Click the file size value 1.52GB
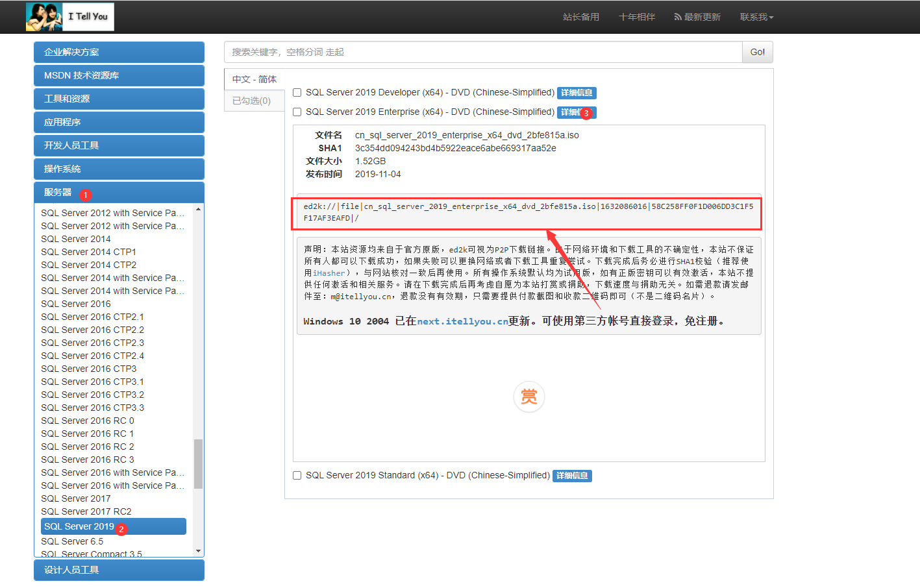 370,161
